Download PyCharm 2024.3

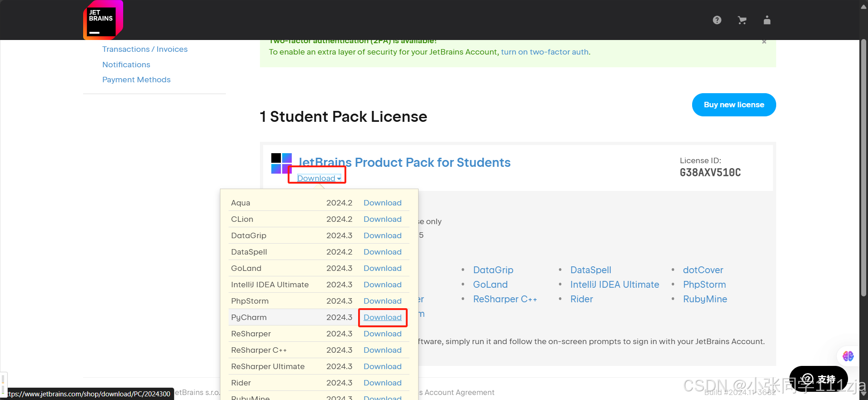(383, 317)
